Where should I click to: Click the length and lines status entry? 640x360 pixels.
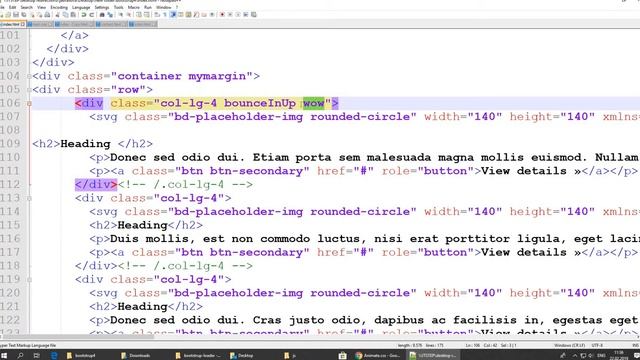click(x=421, y=345)
